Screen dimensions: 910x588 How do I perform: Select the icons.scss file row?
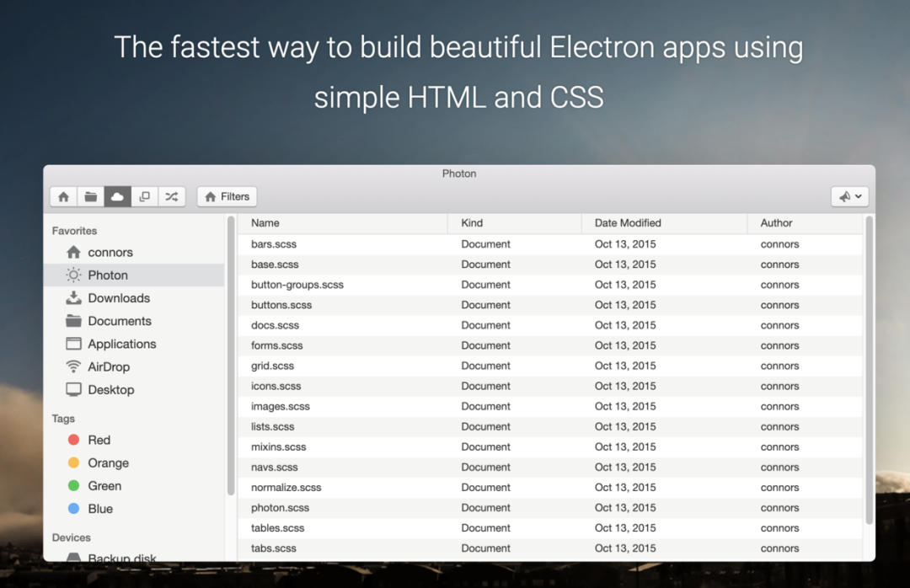tap(549, 387)
